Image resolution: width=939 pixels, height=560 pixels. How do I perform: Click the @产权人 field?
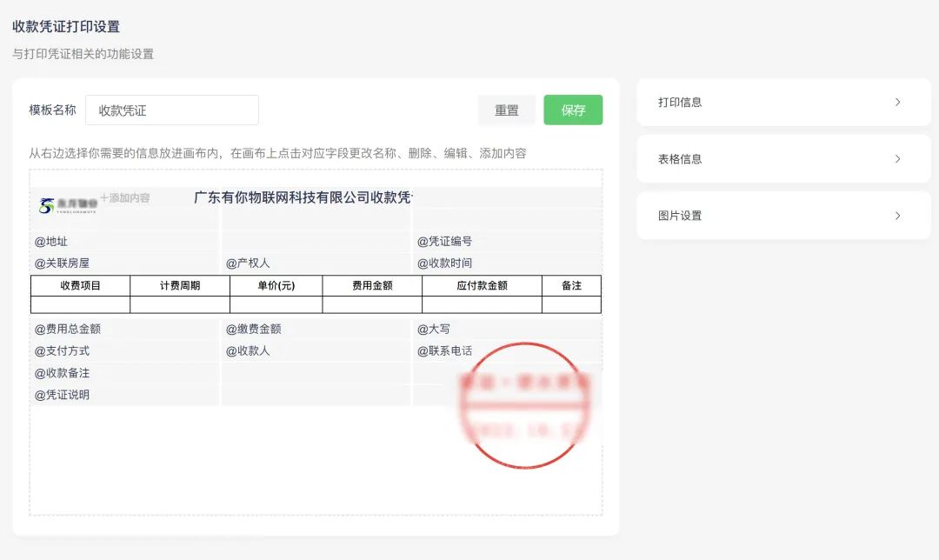[x=248, y=263]
